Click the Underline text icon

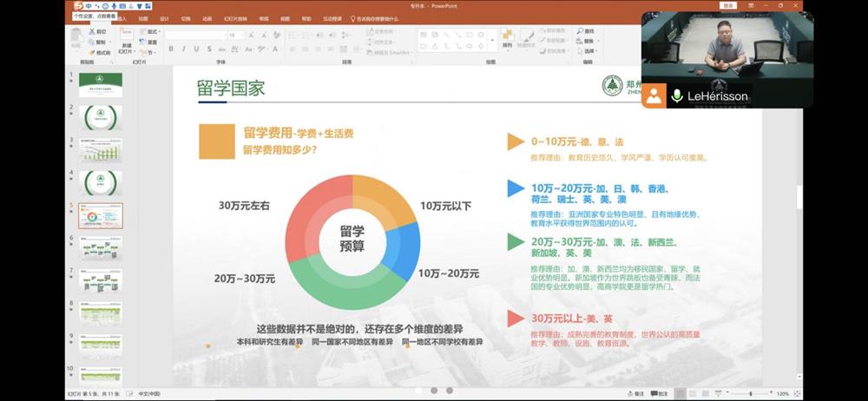pos(196,49)
